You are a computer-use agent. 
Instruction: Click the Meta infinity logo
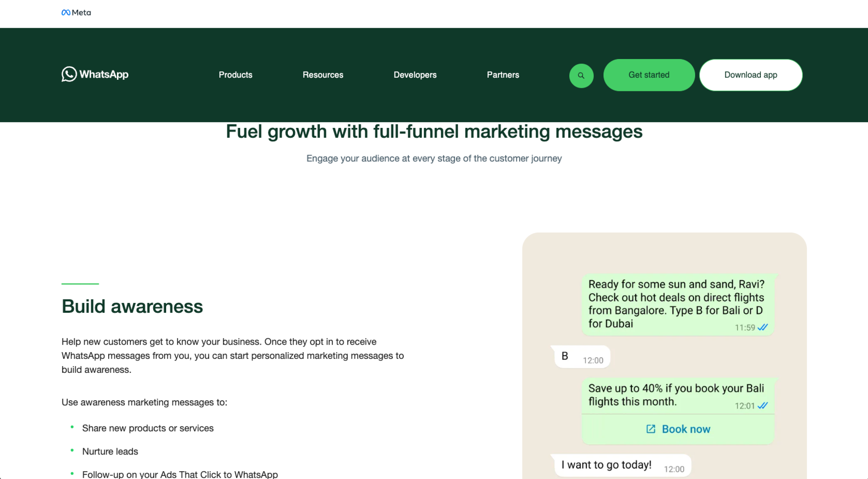(66, 13)
